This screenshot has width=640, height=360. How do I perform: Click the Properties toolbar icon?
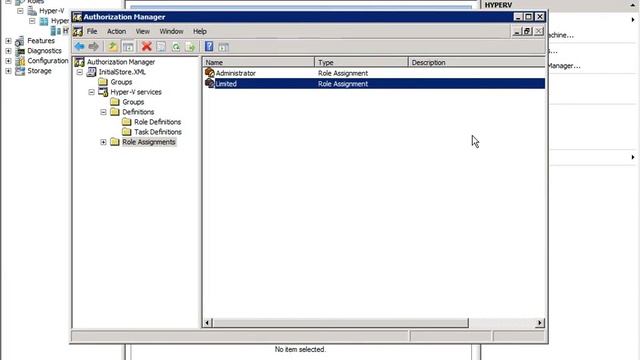161,47
